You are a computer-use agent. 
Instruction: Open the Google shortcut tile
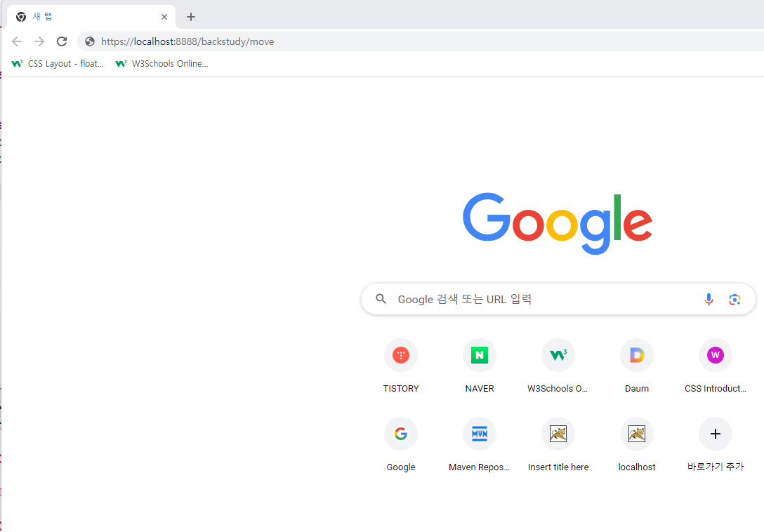click(401, 445)
